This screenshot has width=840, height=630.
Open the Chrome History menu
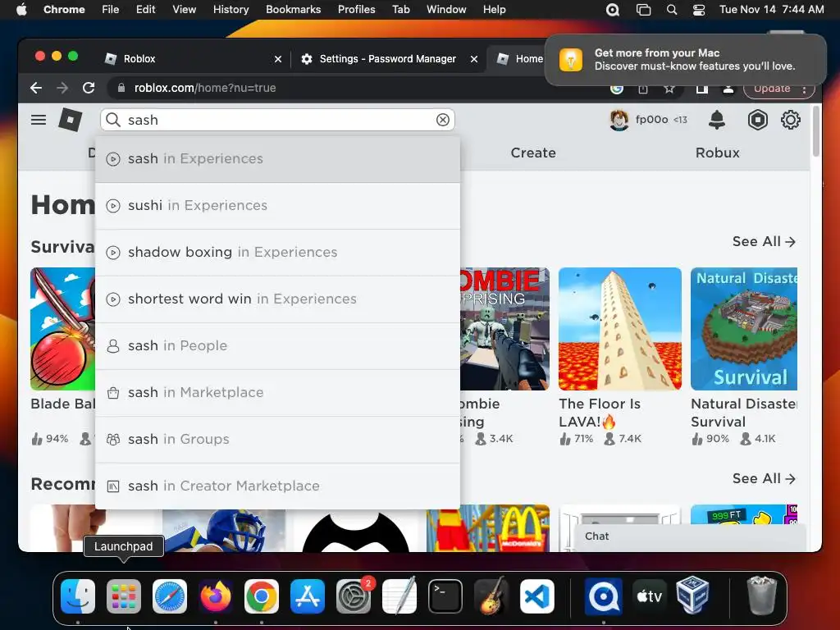click(231, 10)
